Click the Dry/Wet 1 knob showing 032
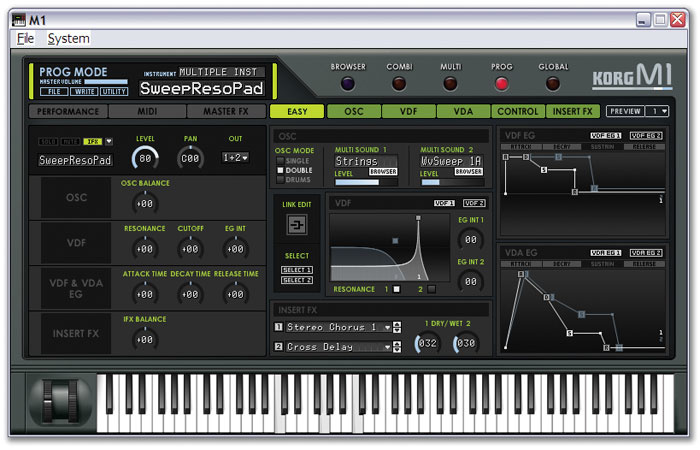 [427, 343]
